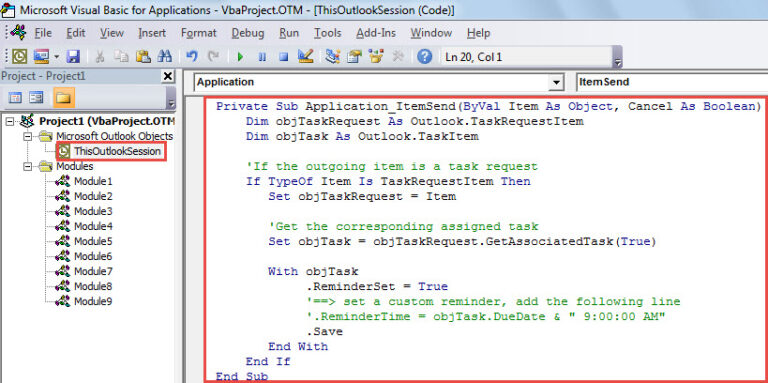
Task: Click the Cut scissors icon
Action: tap(100, 57)
